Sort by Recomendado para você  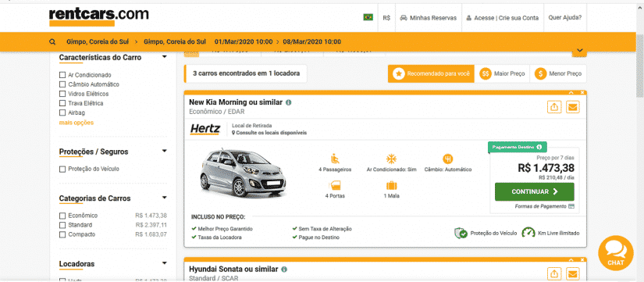pos(431,74)
